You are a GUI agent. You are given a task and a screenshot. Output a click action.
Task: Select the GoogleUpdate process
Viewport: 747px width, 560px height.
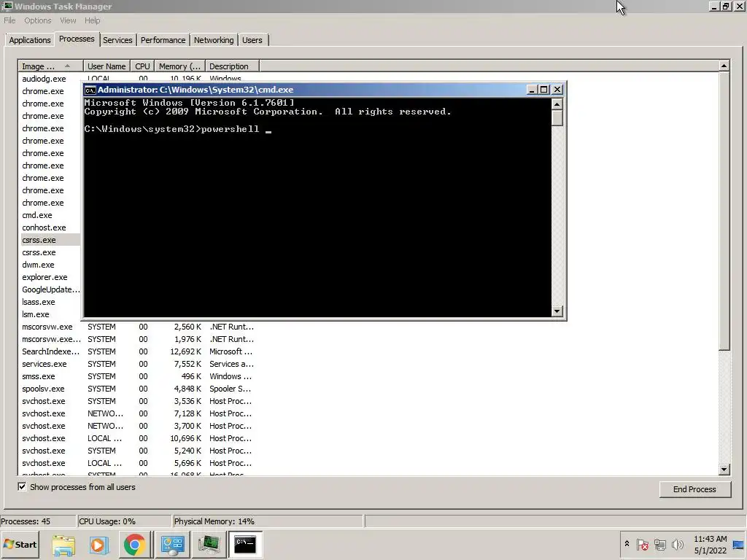pos(50,289)
